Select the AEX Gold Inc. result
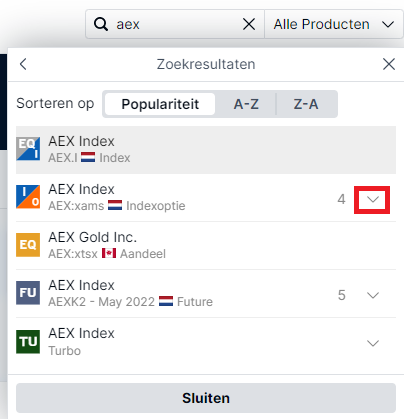This screenshot has height=419, width=404. (206, 245)
